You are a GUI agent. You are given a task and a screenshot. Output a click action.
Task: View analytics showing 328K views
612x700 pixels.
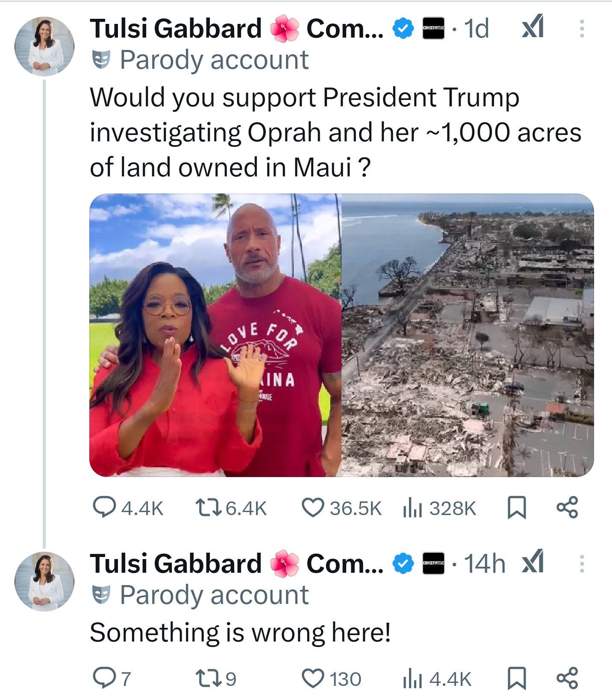tap(412, 507)
